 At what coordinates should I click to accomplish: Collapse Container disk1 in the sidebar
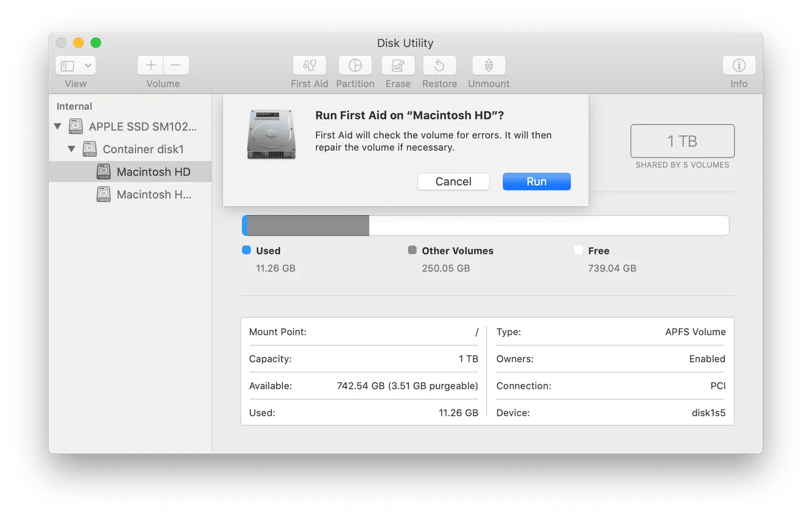pyautogui.click(x=72, y=148)
